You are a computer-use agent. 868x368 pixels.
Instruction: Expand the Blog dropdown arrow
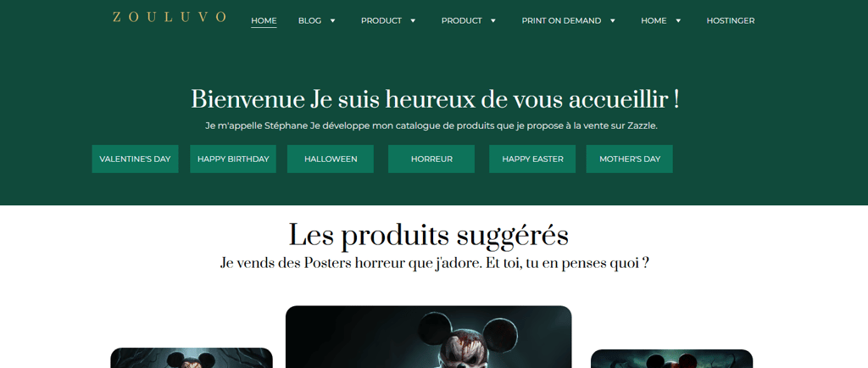click(x=332, y=20)
